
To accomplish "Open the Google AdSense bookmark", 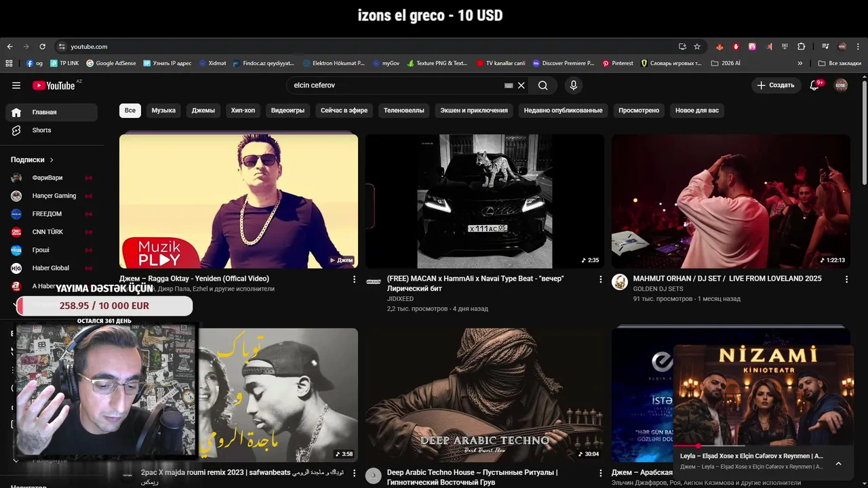I will pos(111,63).
